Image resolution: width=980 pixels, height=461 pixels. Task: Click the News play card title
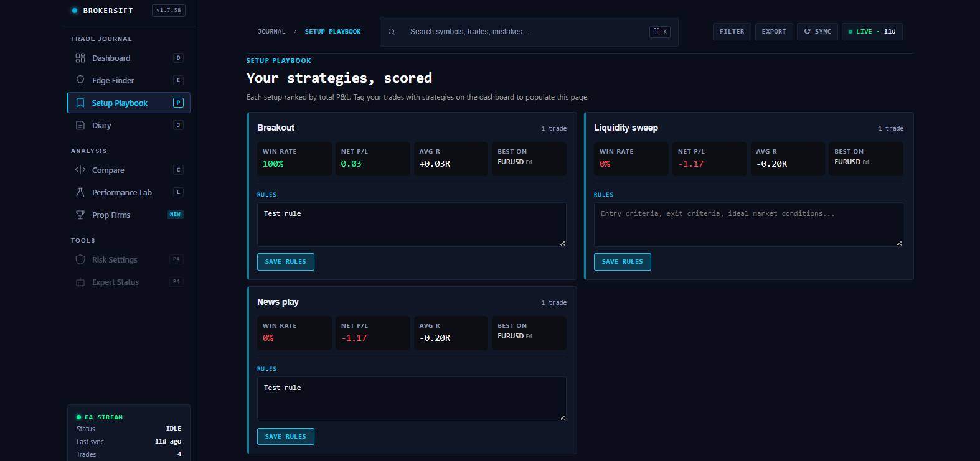(278, 302)
